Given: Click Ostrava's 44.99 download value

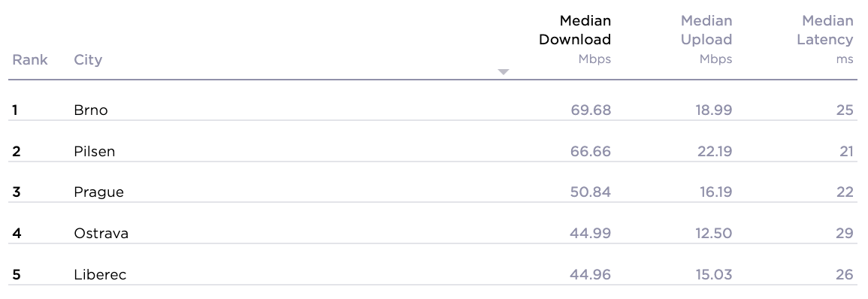Looking at the screenshot, I should [590, 233].
